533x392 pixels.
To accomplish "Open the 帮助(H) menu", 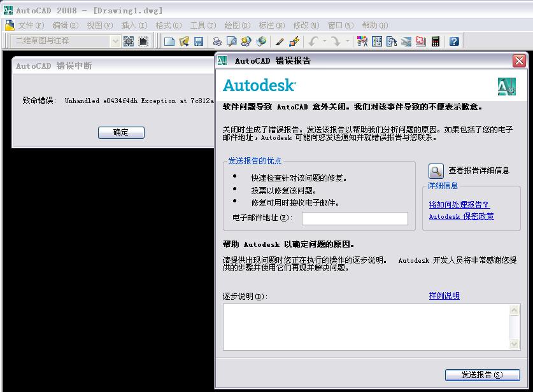I will pos(375,25).
